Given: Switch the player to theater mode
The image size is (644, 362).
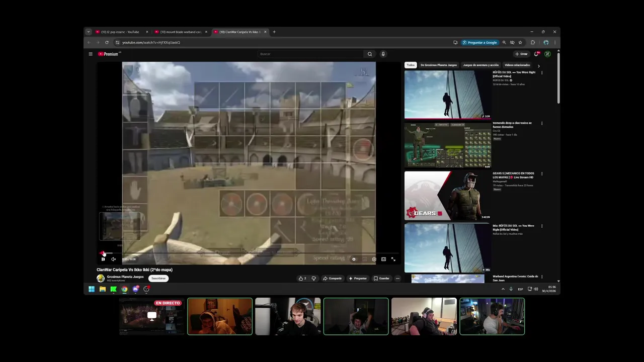Looking at the screenshot, I should [x=383, y=259].
